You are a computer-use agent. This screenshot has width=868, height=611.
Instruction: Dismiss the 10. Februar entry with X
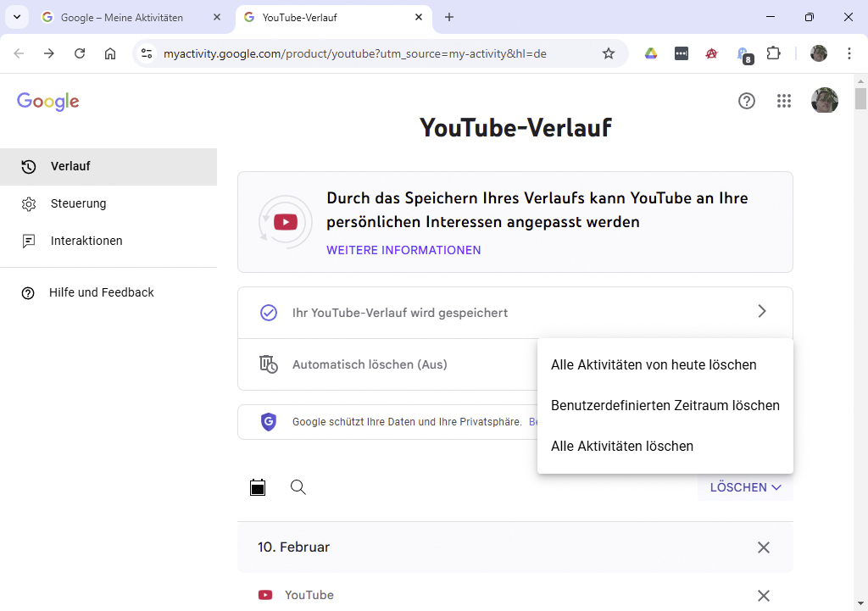(763, 547)
